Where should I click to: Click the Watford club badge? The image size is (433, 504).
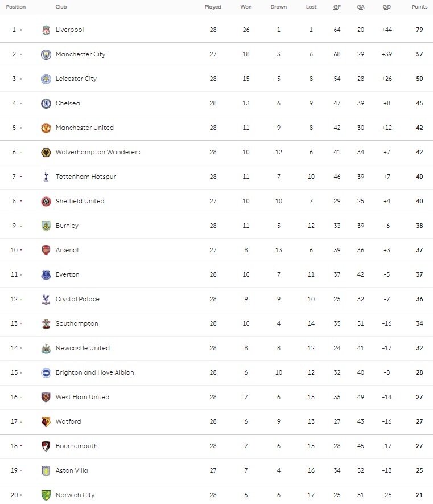click(46, 422)
